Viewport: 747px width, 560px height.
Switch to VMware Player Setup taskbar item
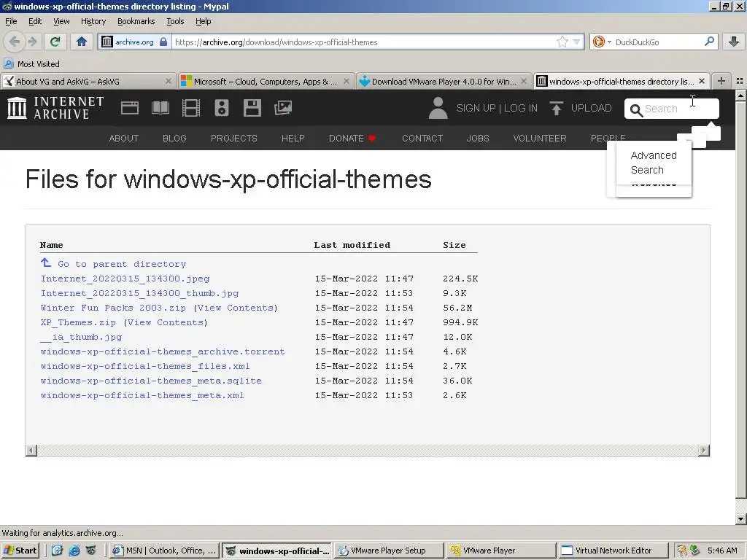coord(388,551)
